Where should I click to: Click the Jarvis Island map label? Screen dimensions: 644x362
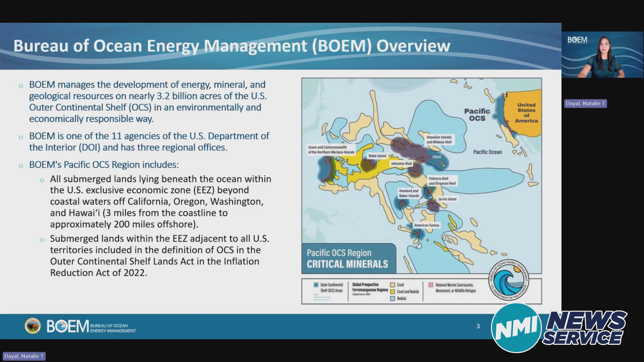coord(447,199)
